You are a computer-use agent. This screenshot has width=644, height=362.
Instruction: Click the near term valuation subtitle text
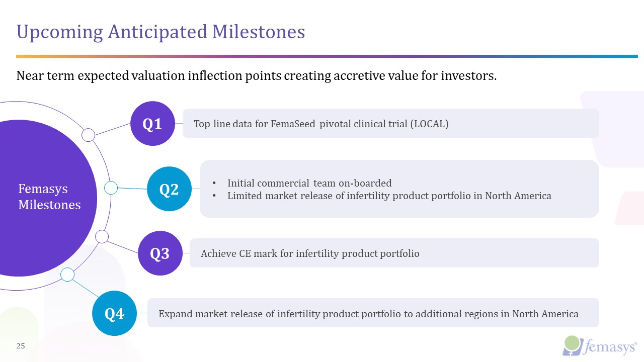click(x=257, y=76)
